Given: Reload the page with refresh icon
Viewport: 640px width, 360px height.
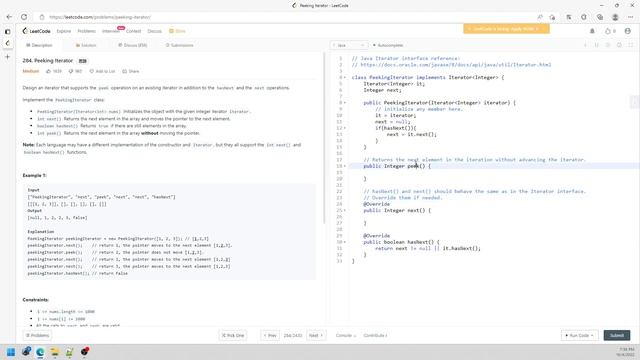Looking at the screenshot, I should click(x=24, y=17).
